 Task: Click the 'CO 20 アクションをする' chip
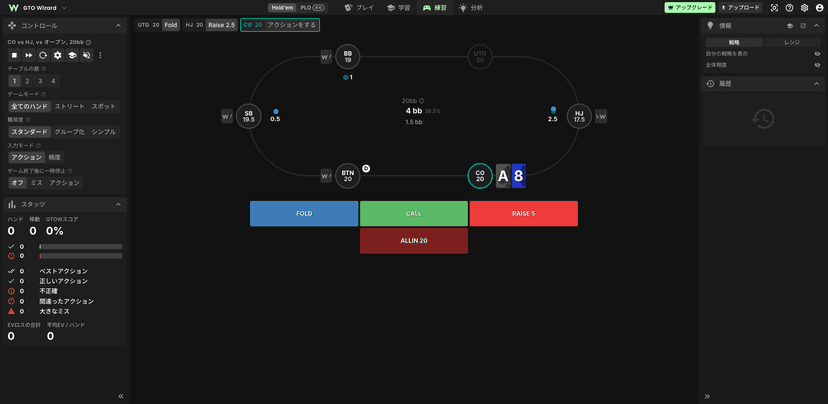280,25
